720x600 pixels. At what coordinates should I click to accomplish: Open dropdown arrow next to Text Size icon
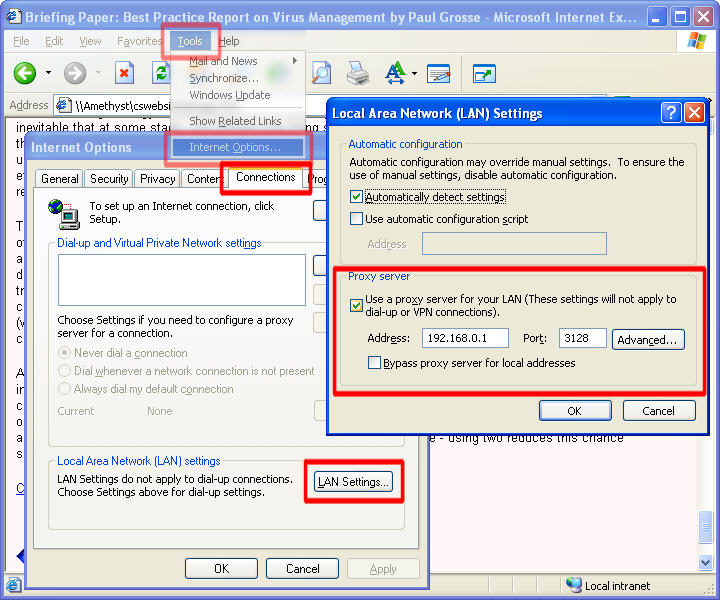[x=414, y=73]
